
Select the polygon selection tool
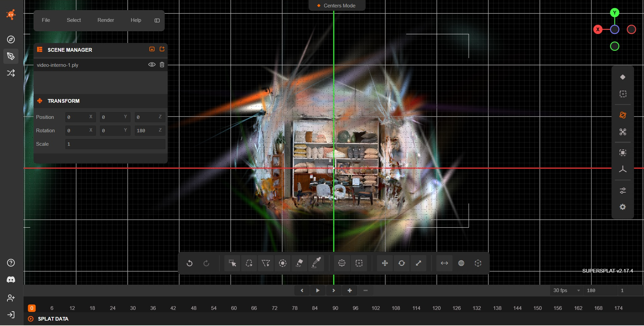click(x=266, y=264)
